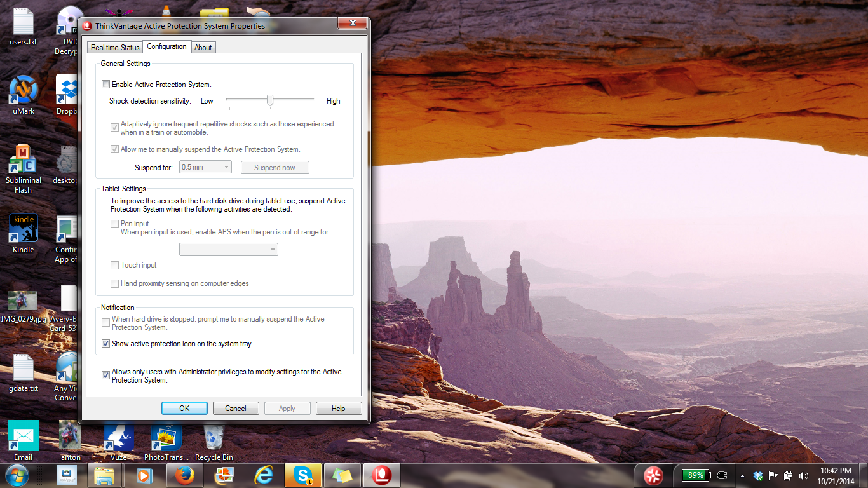Open the Recycle Bin

click(214, 438)
